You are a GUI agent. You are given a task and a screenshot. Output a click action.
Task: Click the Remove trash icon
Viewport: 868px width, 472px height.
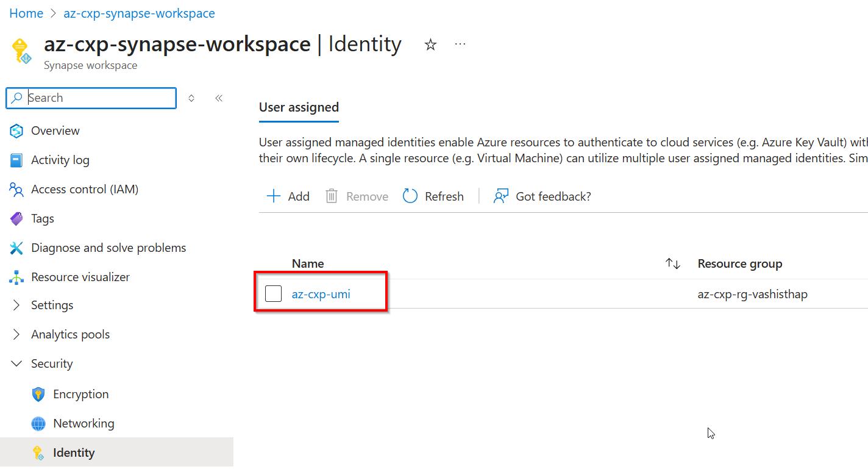332,196
